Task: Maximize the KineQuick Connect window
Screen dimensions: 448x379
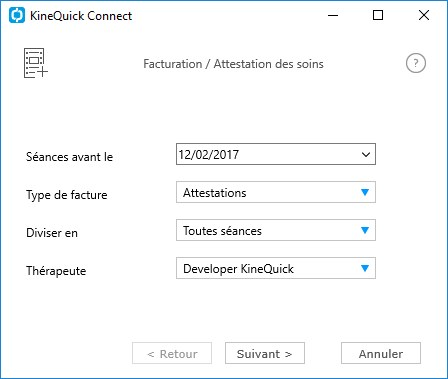Action: (x=378, y=15)
